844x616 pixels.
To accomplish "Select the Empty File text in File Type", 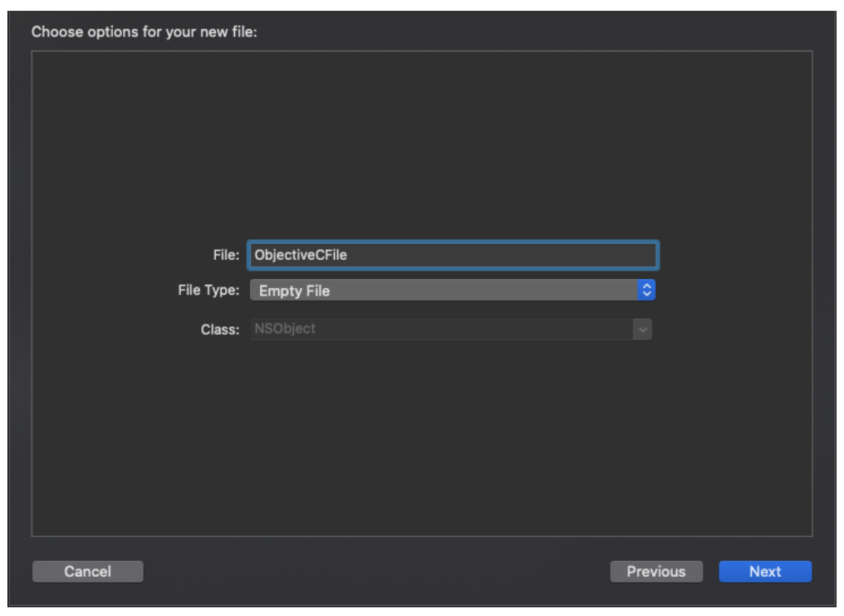I will (294, 291).
